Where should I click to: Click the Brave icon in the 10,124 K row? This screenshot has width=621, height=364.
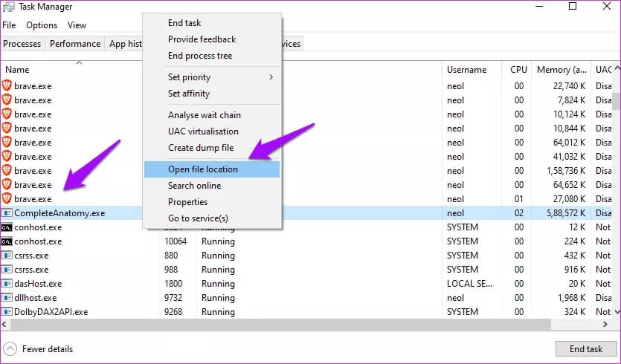(7, 114)
